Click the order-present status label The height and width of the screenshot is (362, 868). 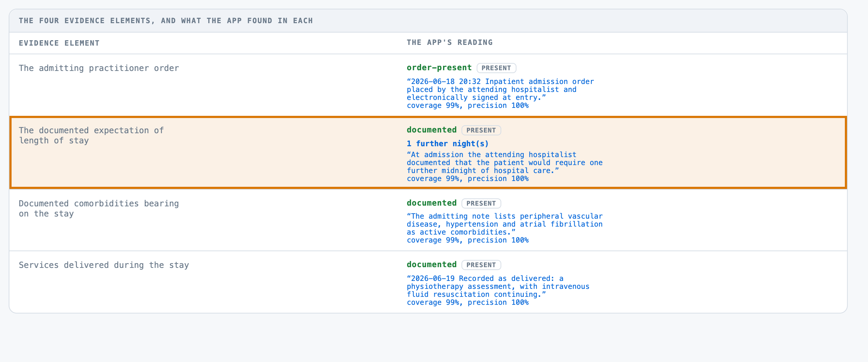click(x=439, y=68)
